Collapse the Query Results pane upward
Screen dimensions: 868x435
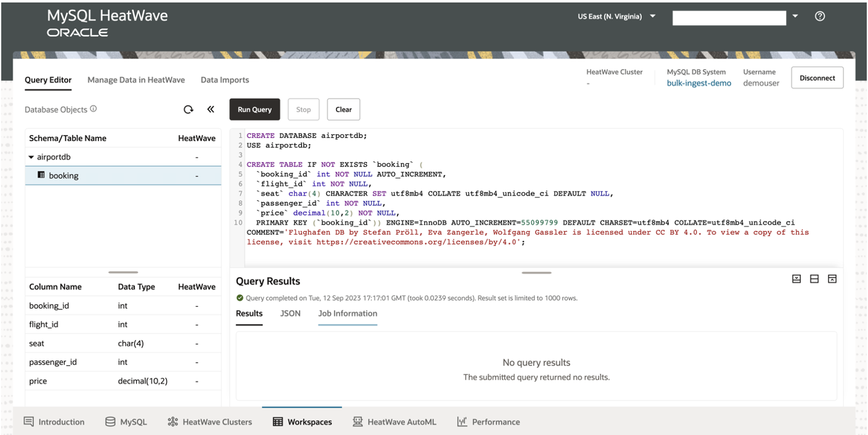[x=832, y=278]
